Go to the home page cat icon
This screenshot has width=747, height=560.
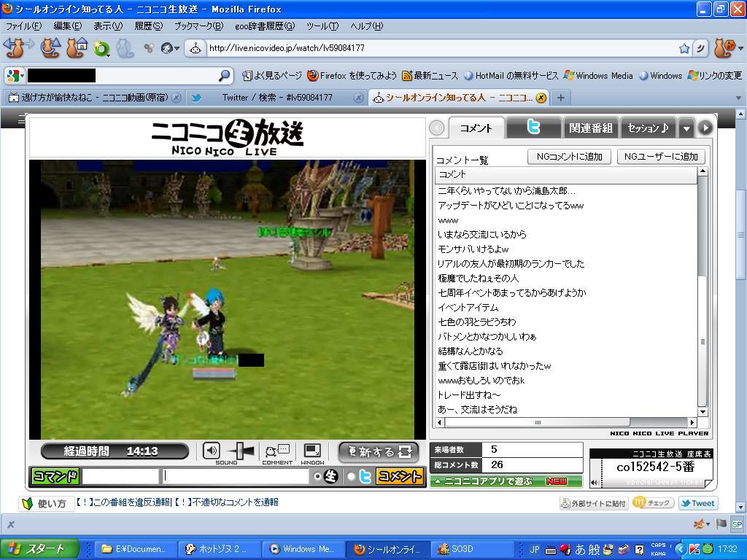click(x=77, y=48)
